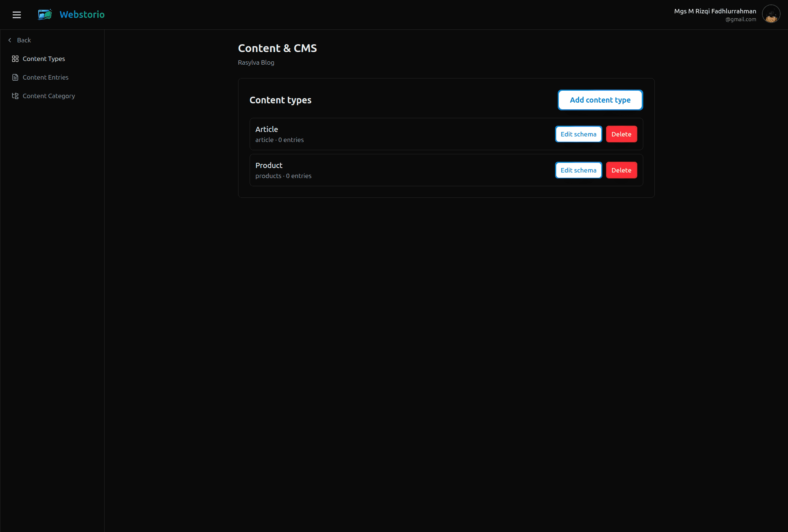Screen dimensions: 788x532
Task: Click the @gmail.com email text
Action: (x=740, y=19)
